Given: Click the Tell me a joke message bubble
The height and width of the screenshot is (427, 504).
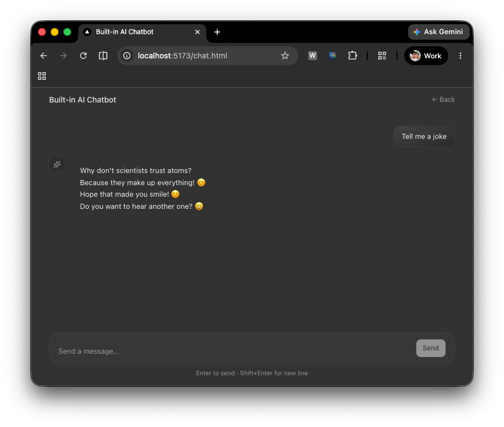Looking at the screenshot, I should [424, 137].
